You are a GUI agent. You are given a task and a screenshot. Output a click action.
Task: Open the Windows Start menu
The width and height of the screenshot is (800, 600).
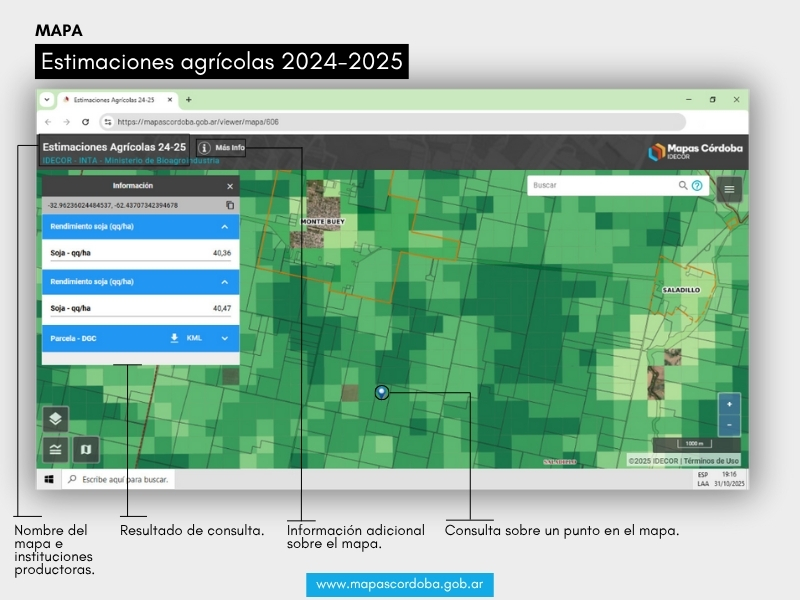tap(48, 480)
